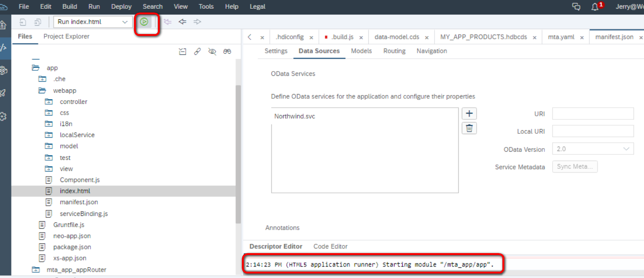644x278 pixels.
Task: Close the MY_APP_PRODUCTS.hdbcds tab
Action: (x=535, y=38)
